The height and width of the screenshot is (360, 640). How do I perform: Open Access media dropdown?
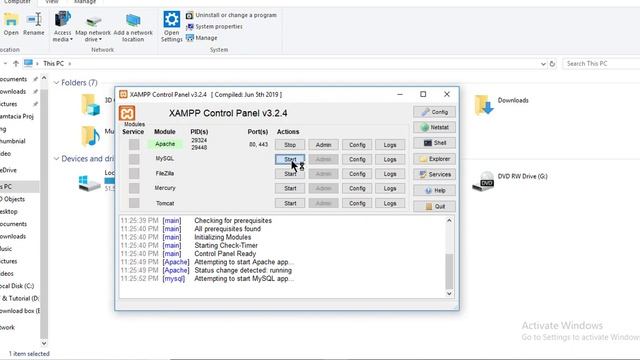click(x=62, y=27)
